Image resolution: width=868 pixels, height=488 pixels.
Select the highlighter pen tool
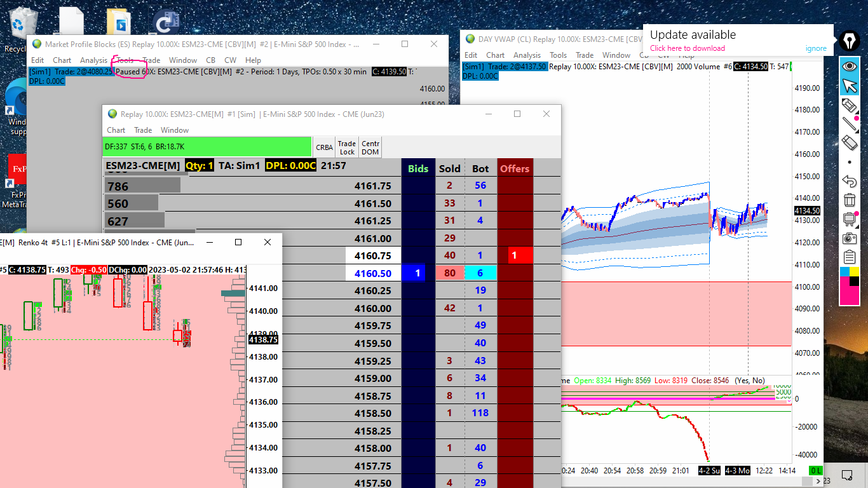coord(850,105)
